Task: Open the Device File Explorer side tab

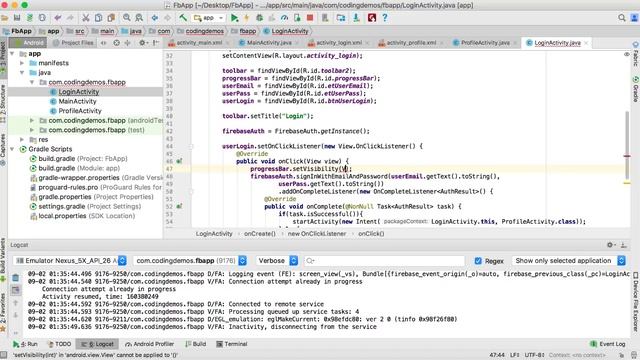Action: click(636, 302)
